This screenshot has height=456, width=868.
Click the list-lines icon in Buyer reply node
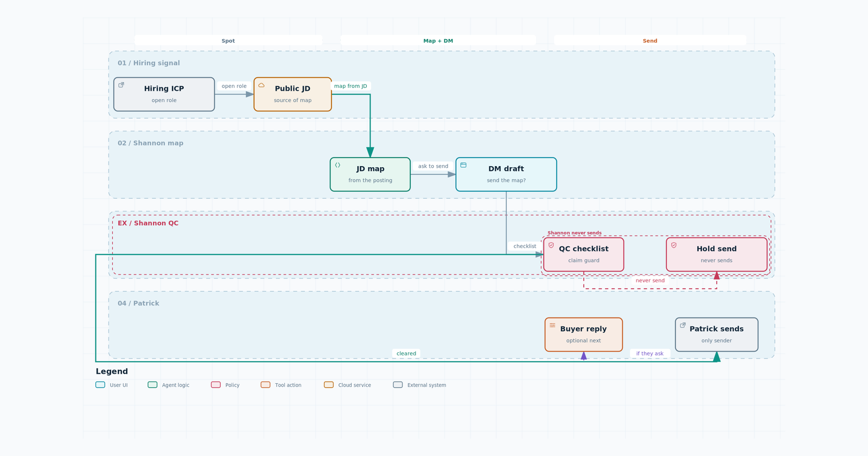(552, 325)
